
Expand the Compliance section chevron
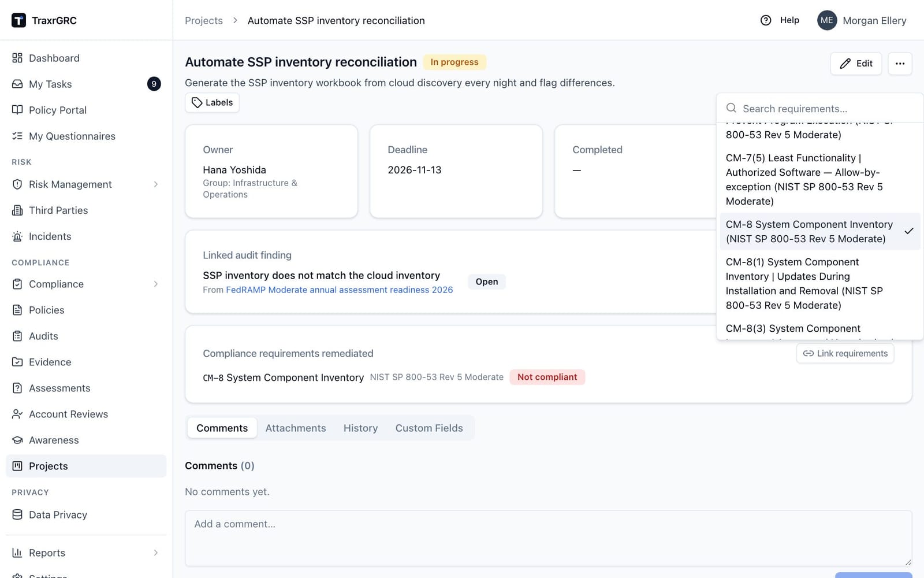[x=156, y=284]
